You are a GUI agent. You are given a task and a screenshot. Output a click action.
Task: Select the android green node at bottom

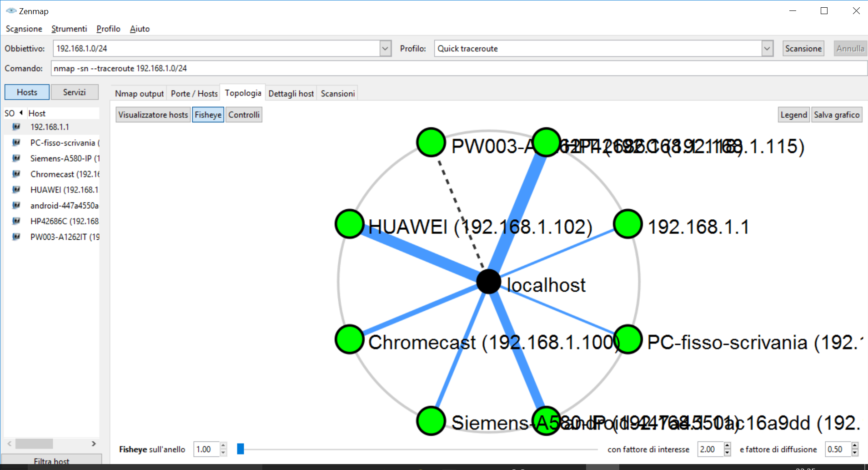tap(546, 421)
